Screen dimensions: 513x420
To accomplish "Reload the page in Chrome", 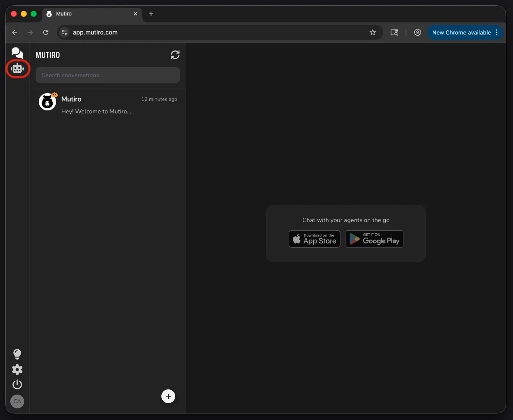I will point(46,32).
